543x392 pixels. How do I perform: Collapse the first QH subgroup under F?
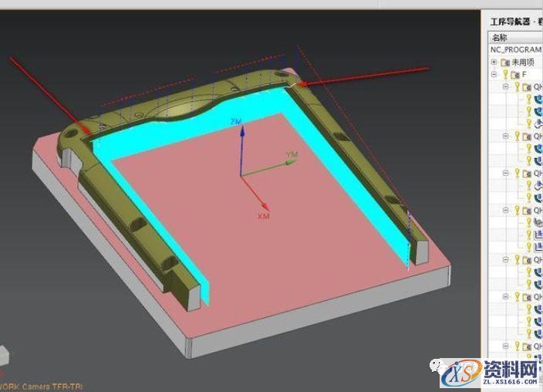coord(506,87)
